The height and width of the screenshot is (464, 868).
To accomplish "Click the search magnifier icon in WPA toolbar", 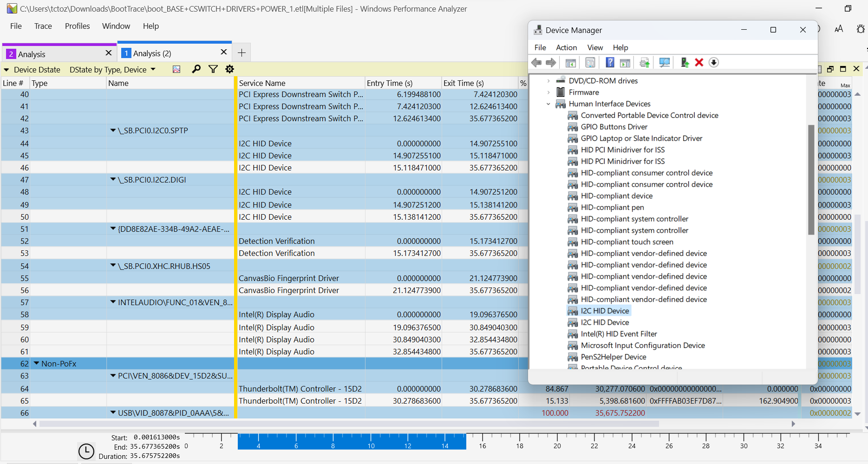I will (196, 69).
